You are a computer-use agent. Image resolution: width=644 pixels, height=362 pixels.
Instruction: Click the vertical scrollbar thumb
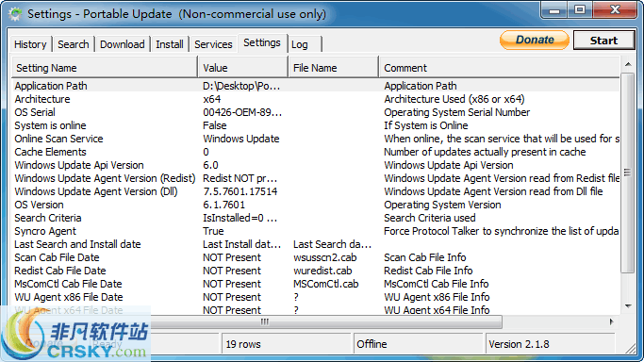pos(628,173)
